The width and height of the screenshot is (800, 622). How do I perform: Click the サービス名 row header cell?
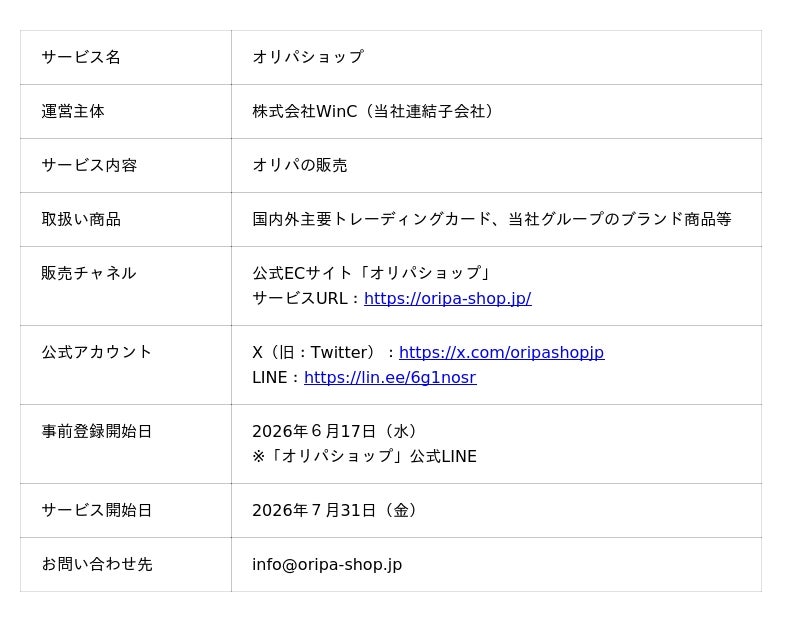tap(126, 57)
